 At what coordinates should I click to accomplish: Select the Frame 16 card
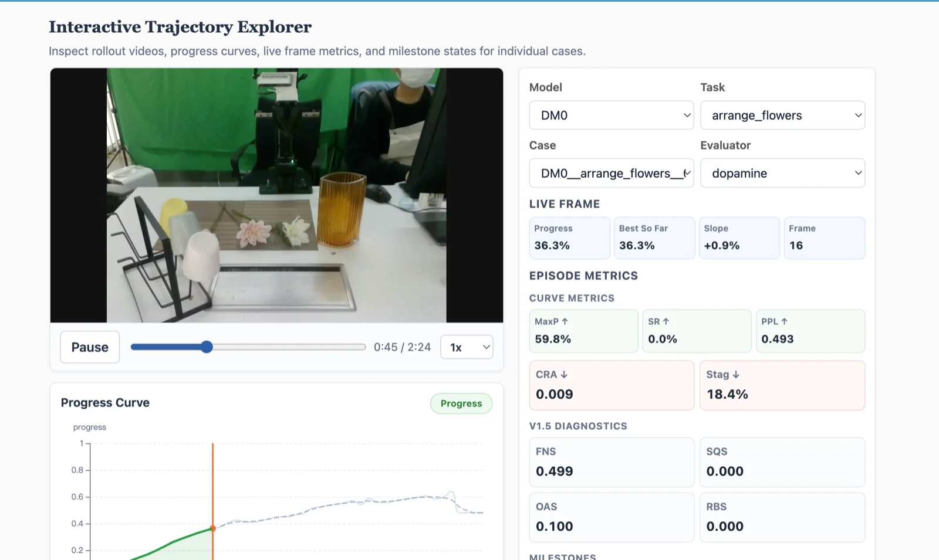click(825, 237)
